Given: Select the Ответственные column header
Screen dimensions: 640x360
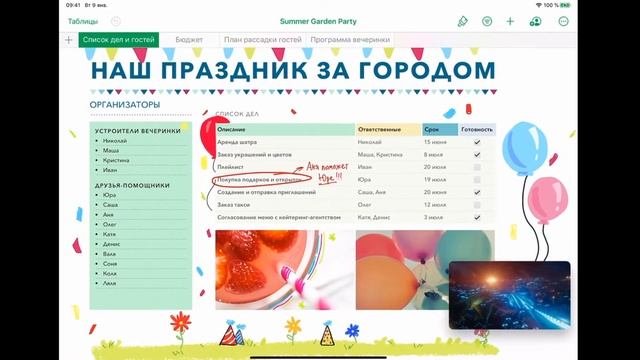Looking at the screenshot, I should click(388, 129).
